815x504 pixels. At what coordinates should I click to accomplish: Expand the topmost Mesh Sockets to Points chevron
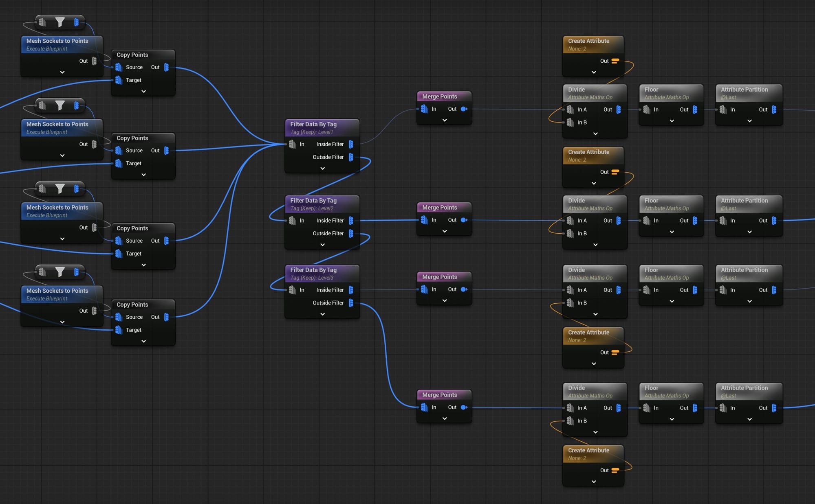tap(62, 72)
